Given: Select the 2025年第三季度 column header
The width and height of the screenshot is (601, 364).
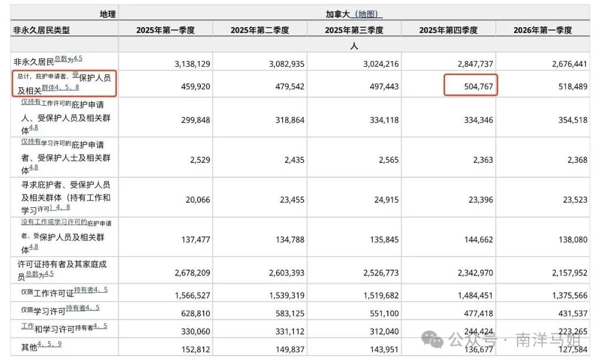Looking at the screenshot, I should click(354, 30).
